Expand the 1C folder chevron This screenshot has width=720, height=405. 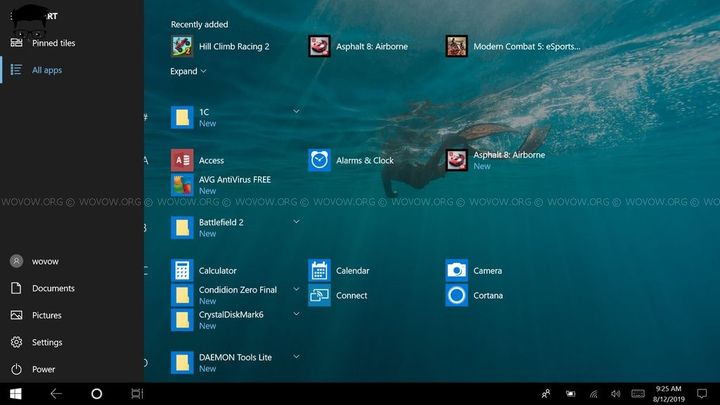pyautogui.click(x=296, y=111)
